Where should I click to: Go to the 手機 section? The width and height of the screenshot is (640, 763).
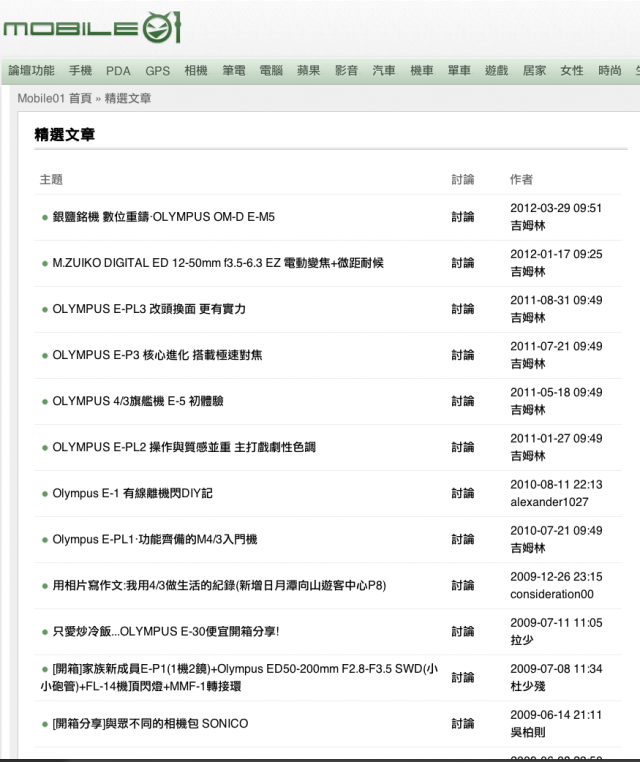click(x=80, y=71)
